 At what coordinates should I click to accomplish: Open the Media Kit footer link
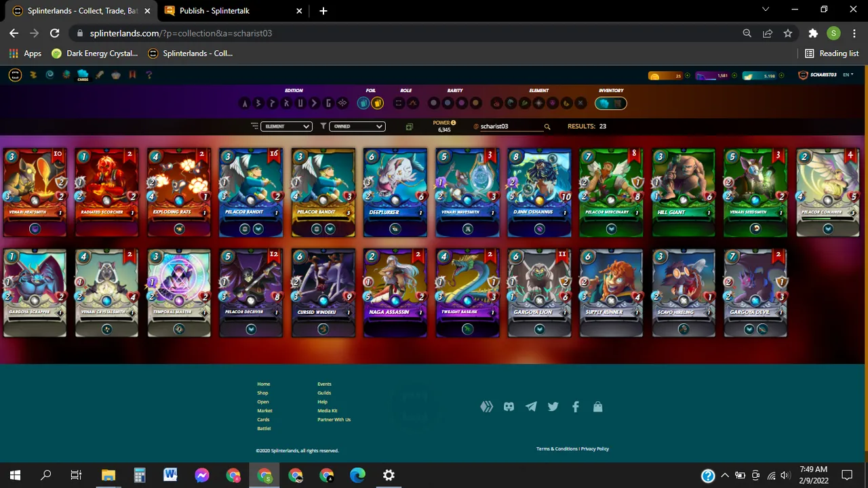click(327, 411)
